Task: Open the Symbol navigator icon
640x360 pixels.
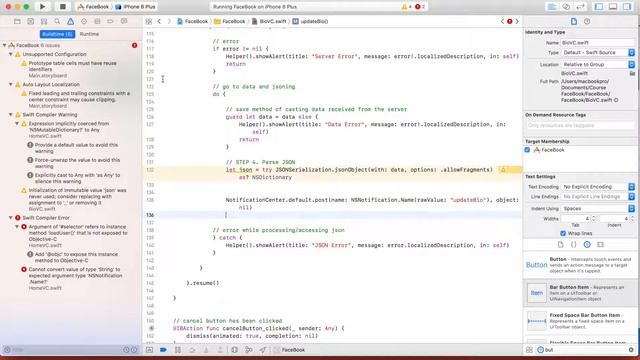Action: (44, 21)
